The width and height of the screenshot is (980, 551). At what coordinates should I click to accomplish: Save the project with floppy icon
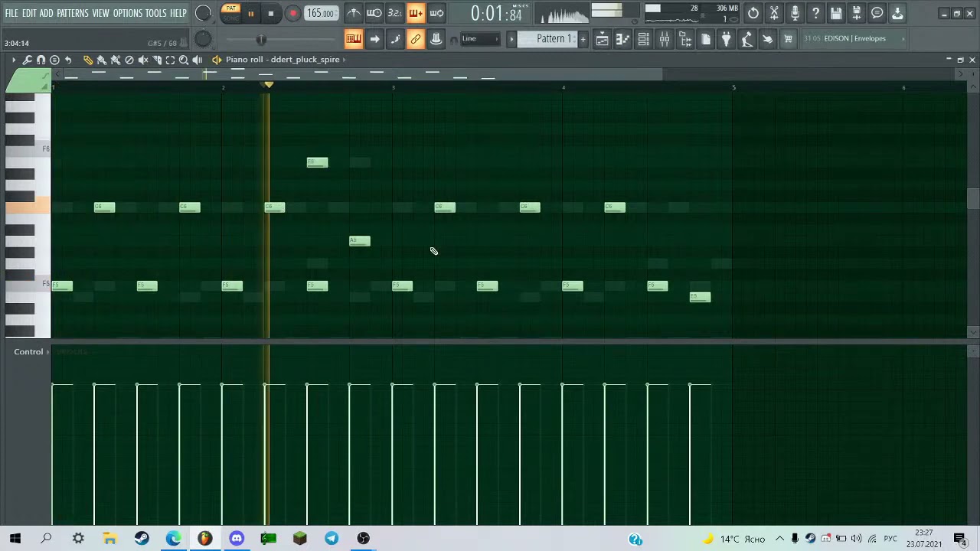pos(836,13)
